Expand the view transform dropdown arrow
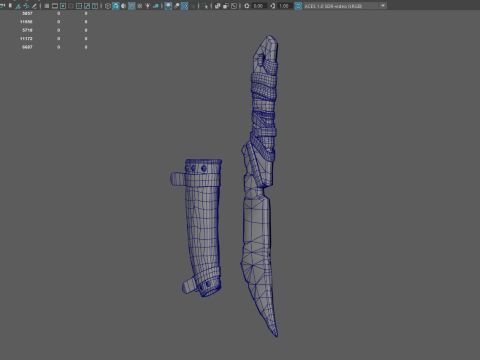Screen dimensions: 480x360 383,6
